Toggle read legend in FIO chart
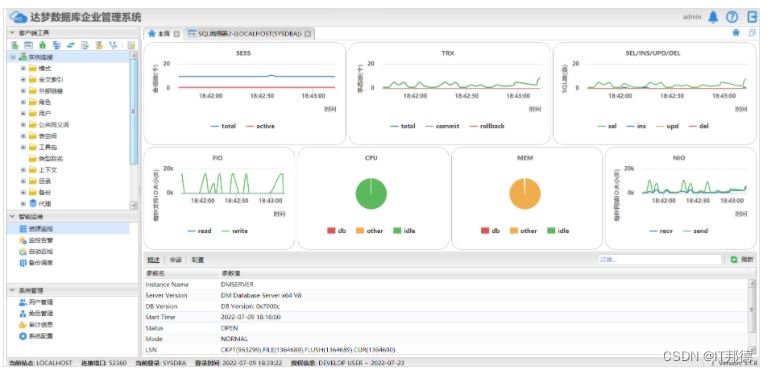Viewport: 768px width, 372px height. pos(199,231)
